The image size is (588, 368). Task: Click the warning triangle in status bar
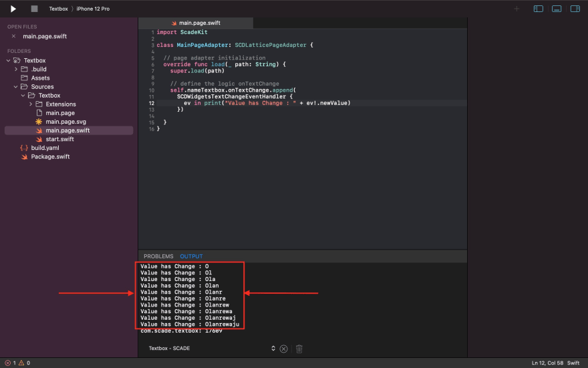(x=21, y=363)
